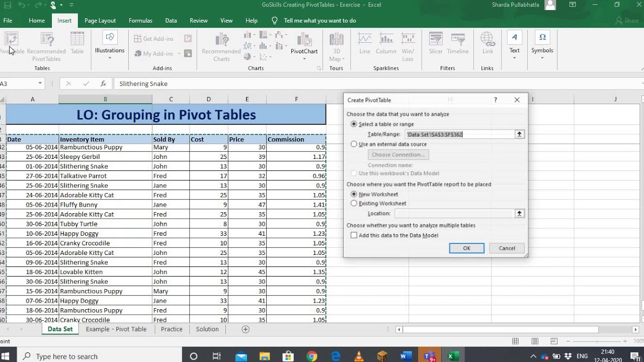Insert a Win/Loss sparkline
Screen dimensions: 644x362
(408, 47)
